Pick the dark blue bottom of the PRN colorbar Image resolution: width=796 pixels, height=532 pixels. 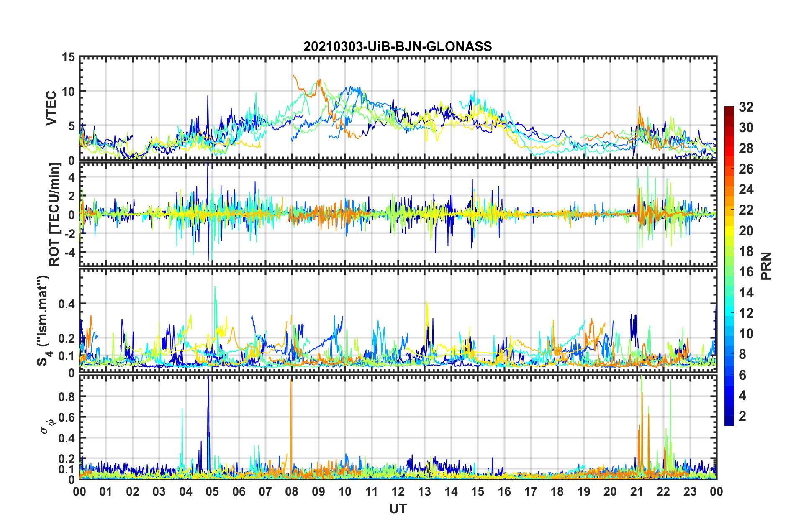(729, 421)
